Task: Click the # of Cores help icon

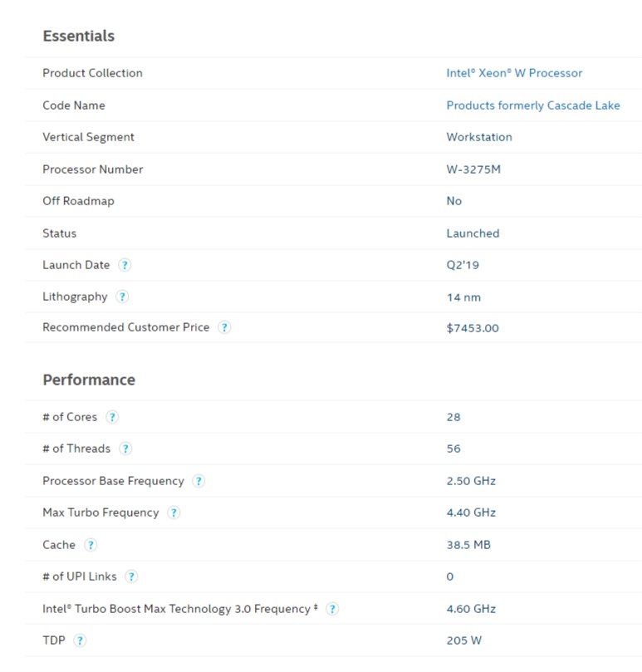Action: (x=112, y=417)
